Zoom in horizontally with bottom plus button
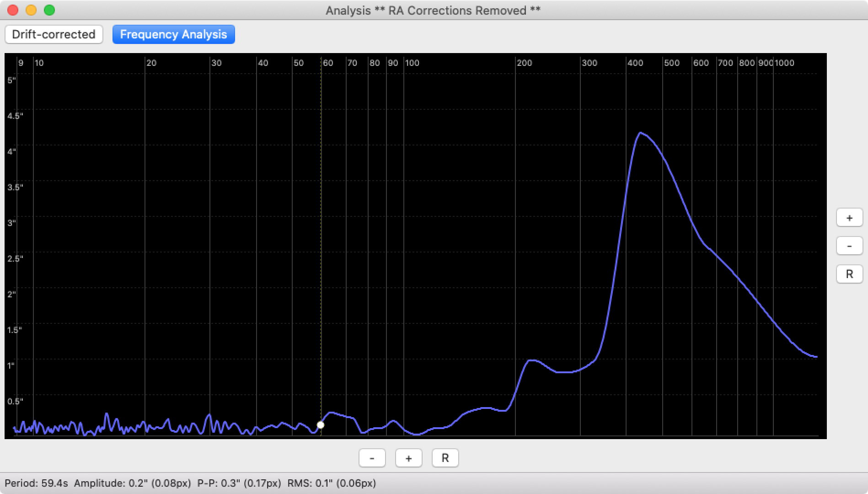 [408, 458]
